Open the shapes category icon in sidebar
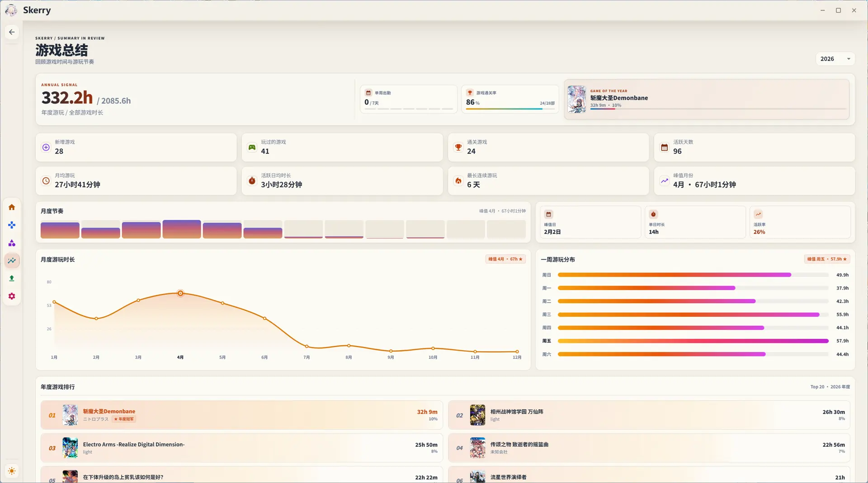The width and height of the screenshot is (868, 483). [12, 243]
